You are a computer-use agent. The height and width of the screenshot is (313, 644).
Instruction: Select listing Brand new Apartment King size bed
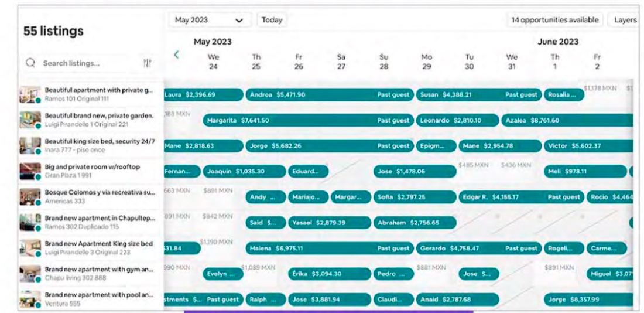click(98, 244)
